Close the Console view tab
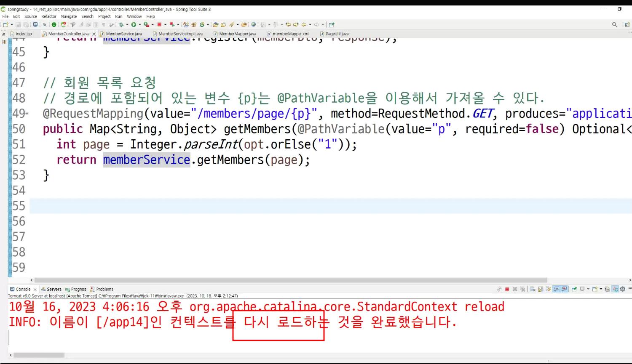This screenshot has width=632, height=364. tap(35, 289)
